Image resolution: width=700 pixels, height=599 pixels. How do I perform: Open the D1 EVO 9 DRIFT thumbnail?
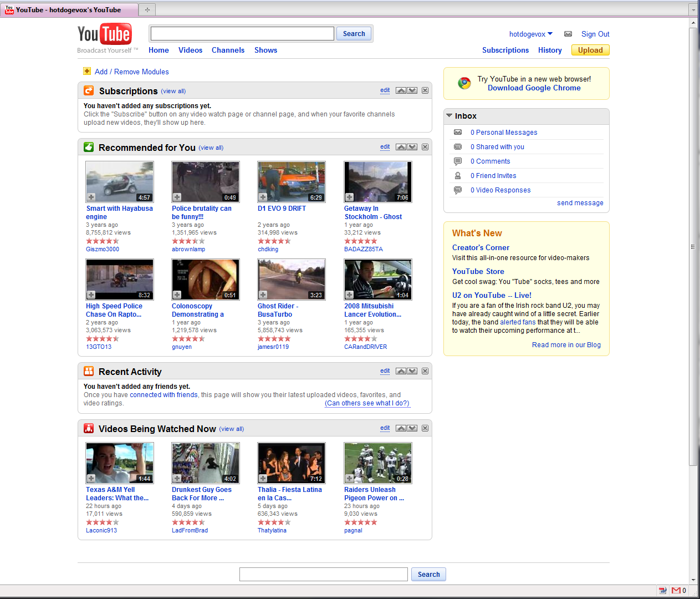pyautogui.click(x=292, y=182)
